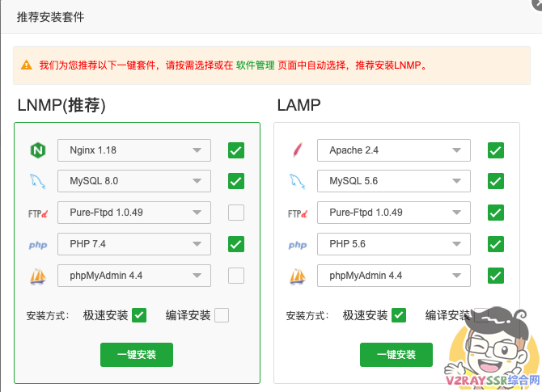The height and width of the screenshot is (392, 542).
Task: Click 一键安装 button under LAMP
Action: 396,355
